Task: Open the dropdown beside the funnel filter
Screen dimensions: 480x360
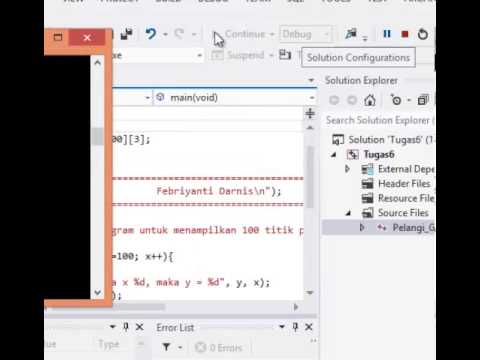Action: [x=180, y=348]
